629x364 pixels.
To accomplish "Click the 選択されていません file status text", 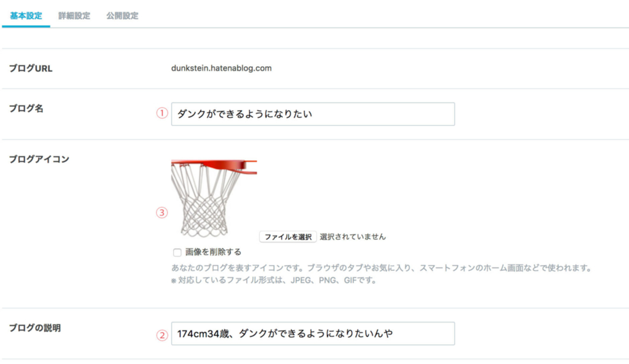I will (x=353, y=237).
